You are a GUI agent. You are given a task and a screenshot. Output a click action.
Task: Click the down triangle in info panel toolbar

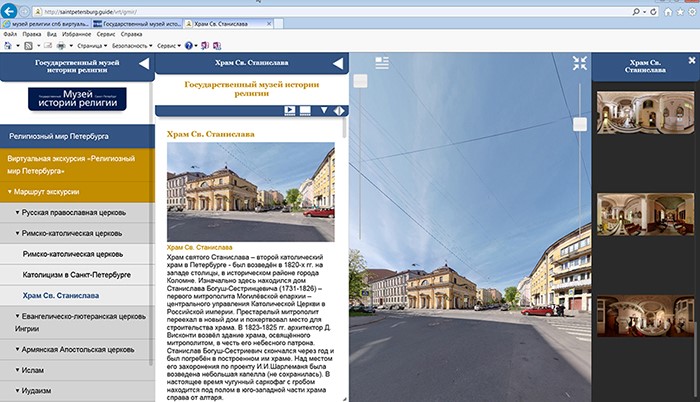click(323, 110)
